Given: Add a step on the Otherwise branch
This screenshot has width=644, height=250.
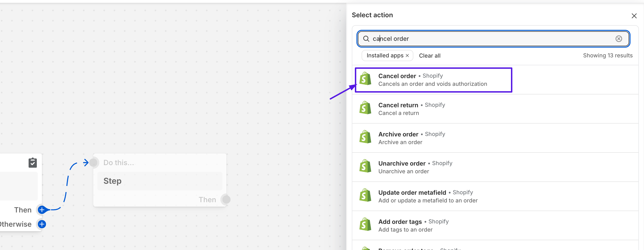Looking at the screenshot, I should [x=42, y=224].
